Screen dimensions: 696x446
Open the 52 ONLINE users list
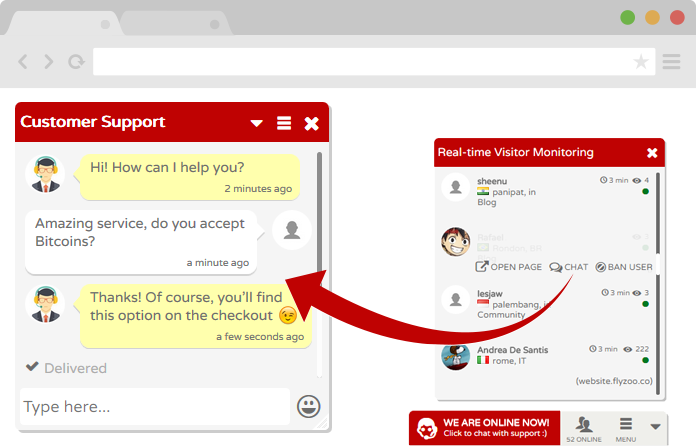584,430
